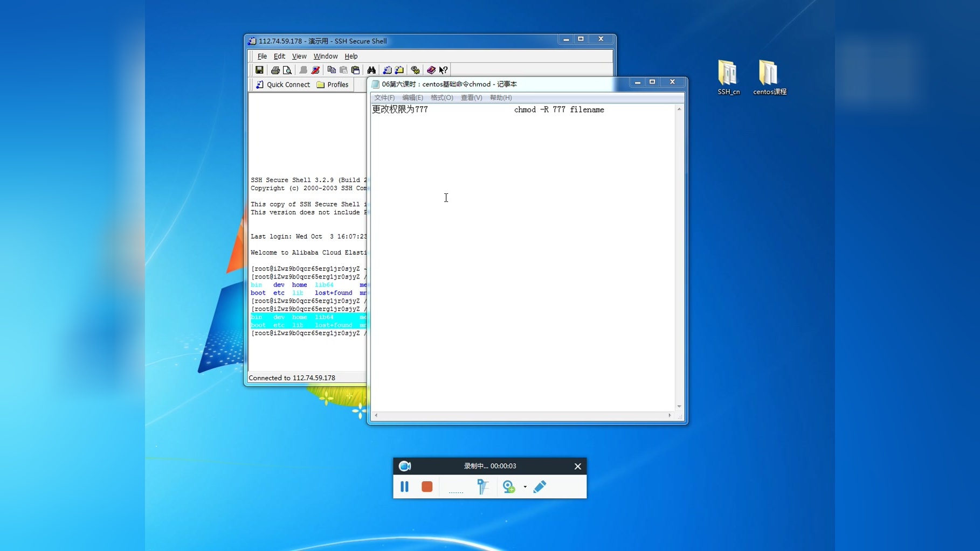980x551 pixels.
Task: Open SSH Window menu
Action: [326, 56]
